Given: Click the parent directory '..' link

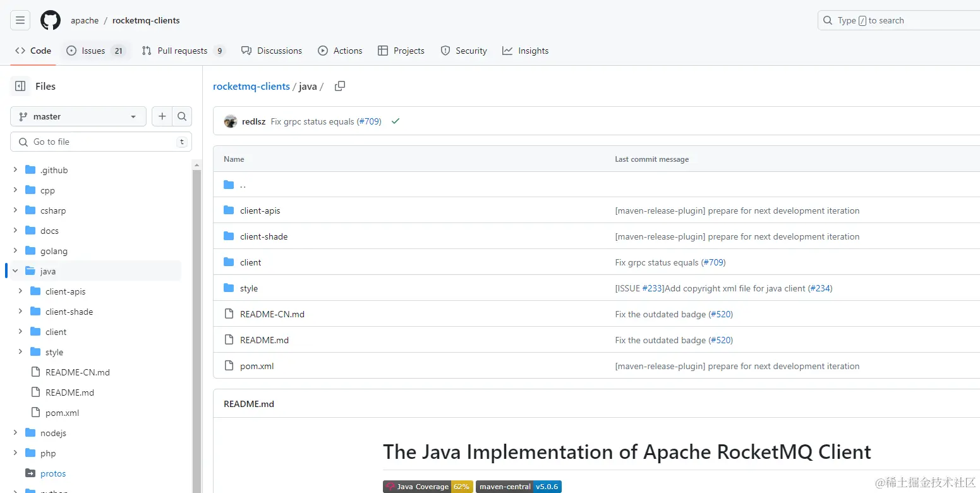Looking at the screenshot, I should 243,185.
